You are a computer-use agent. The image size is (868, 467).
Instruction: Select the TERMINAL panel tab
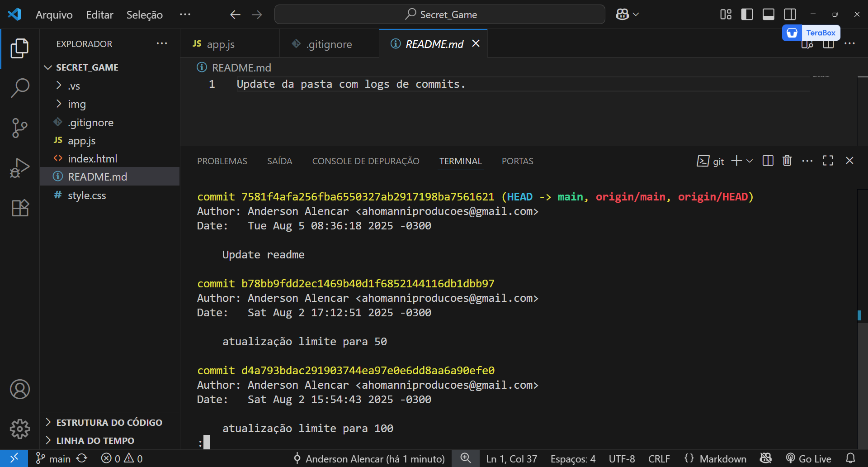460,161
